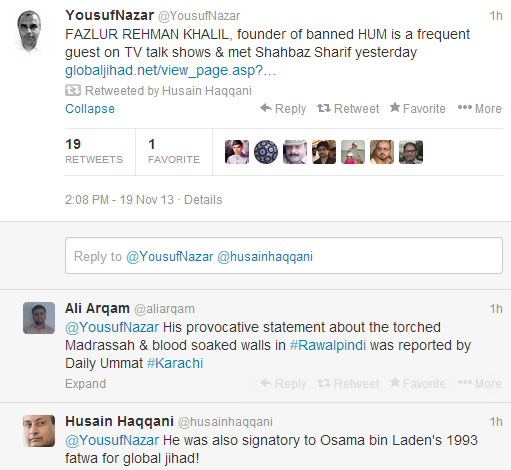511x470 pixels.
Task: Click the #Rawalpindi hashtag
Action: click(x=328, y=345)
